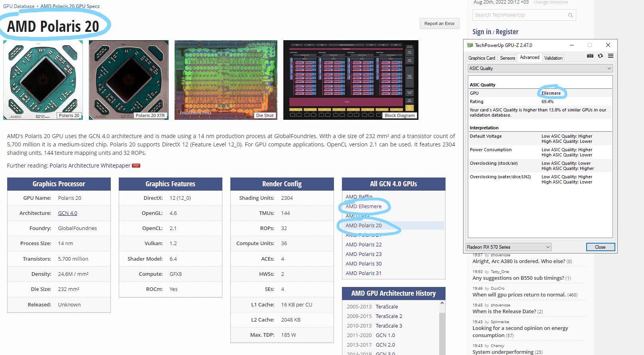Click the 5,700 million transistors value
This screenshot has width=644, height=355.
coord(73,259)
